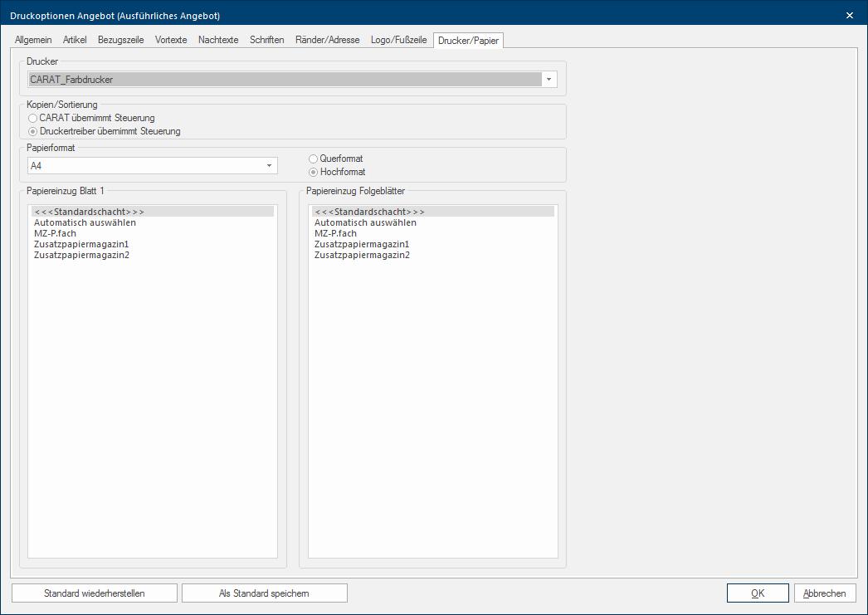Click 'Als Standard speichern' button
The height and width of the screenshot is (615, 868).
[x=264, y=593]
